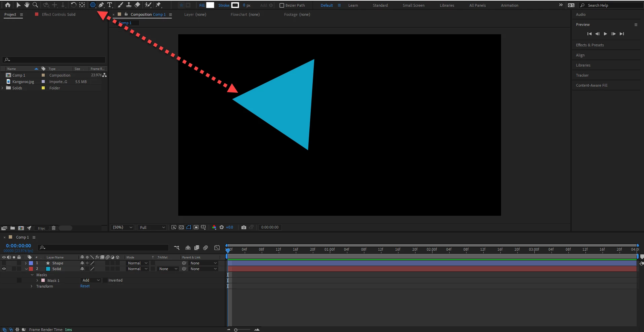Select the Polygon shape tool

92,5
